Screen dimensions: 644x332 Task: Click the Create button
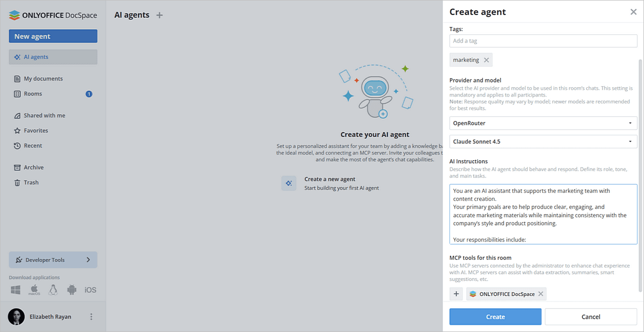495,316
